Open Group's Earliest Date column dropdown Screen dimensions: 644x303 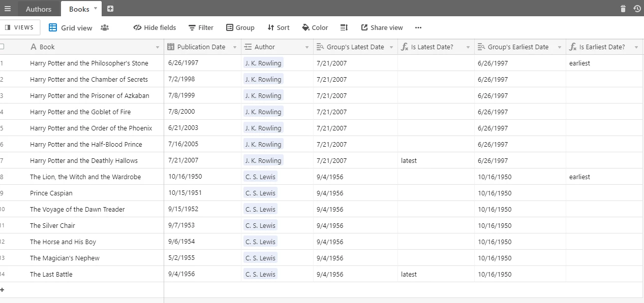click(x=560, y=47)
